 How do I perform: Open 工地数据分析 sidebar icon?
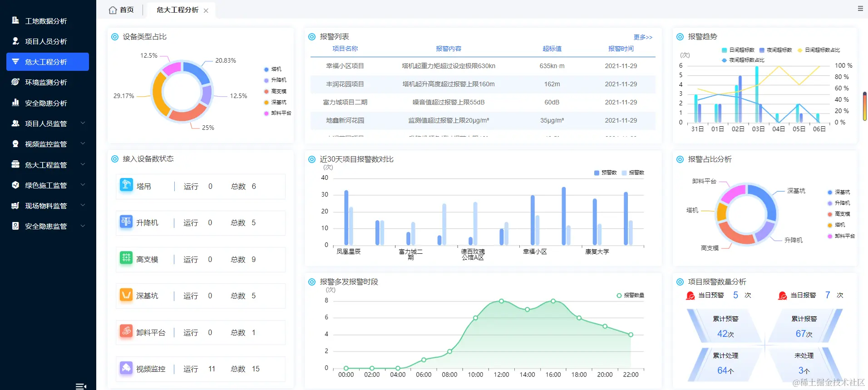[x=15, y=20]
